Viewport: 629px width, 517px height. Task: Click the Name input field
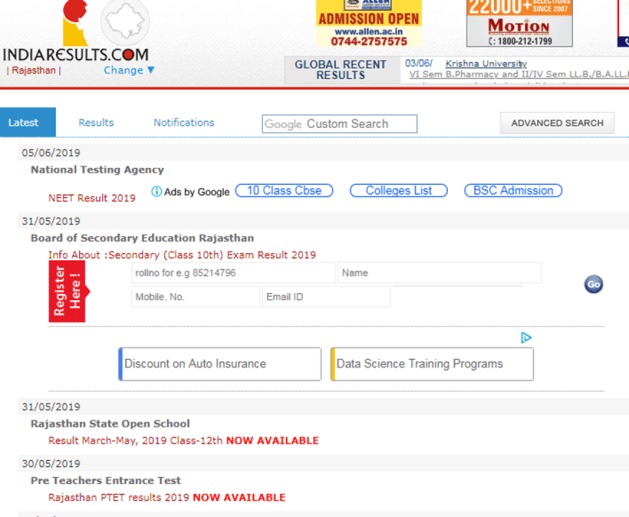[x=439, y=273]
